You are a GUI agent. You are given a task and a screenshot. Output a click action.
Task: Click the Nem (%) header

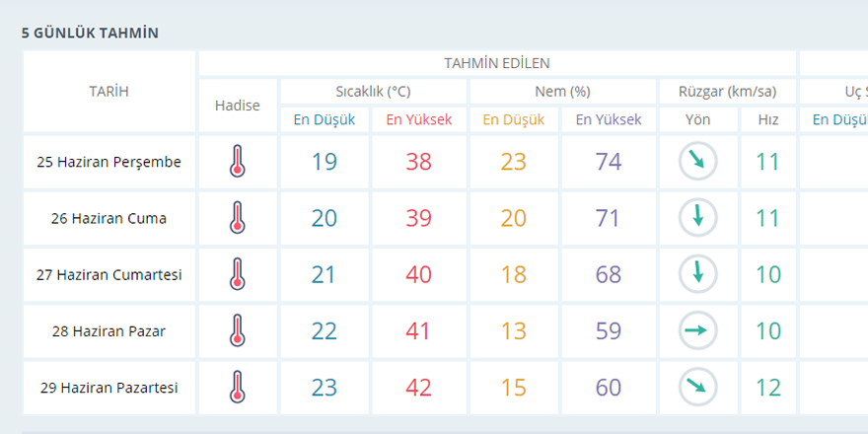tap(562, 92)
